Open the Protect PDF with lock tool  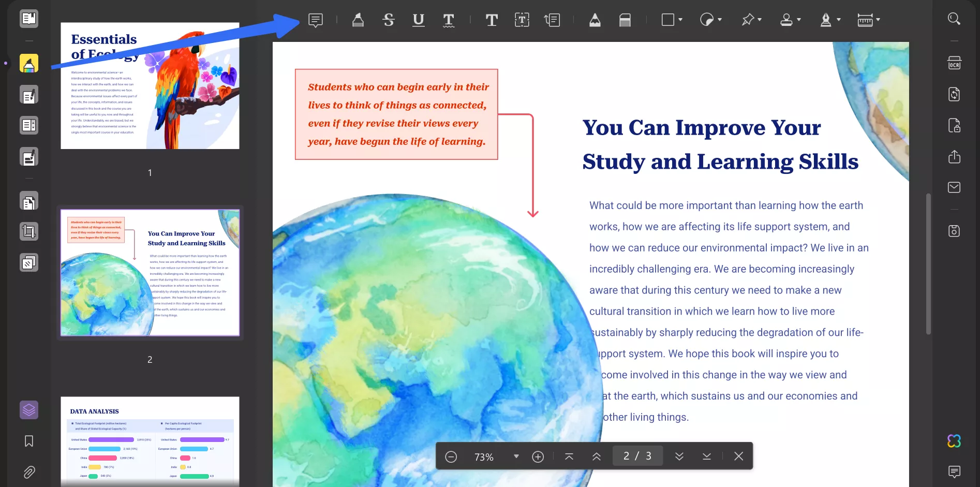point(954,125)
